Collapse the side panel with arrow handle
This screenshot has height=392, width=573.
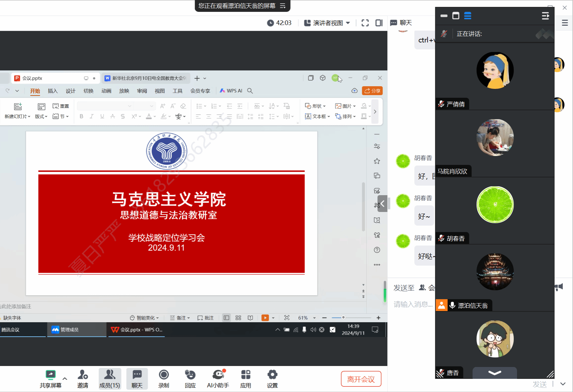(x=382, y=204)
